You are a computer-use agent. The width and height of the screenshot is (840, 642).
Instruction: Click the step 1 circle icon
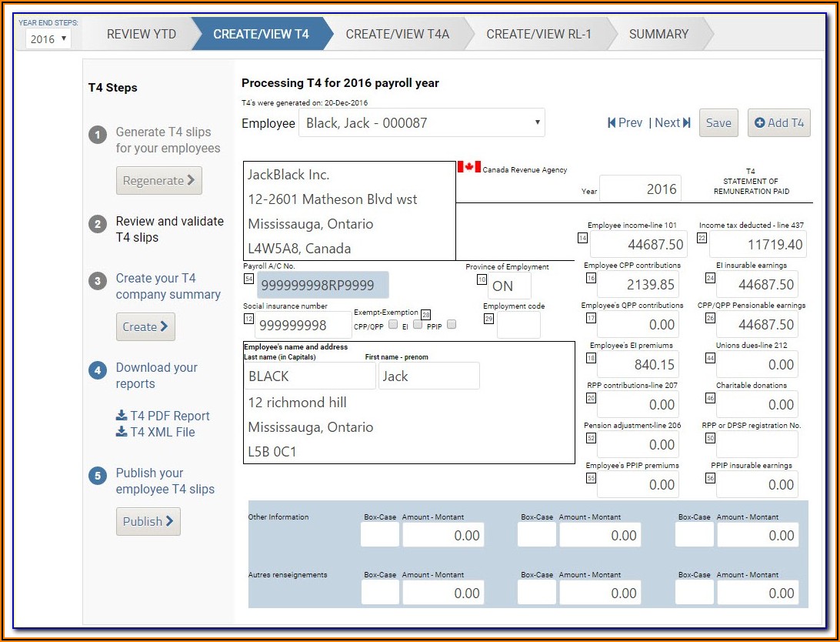coord(97,135)
